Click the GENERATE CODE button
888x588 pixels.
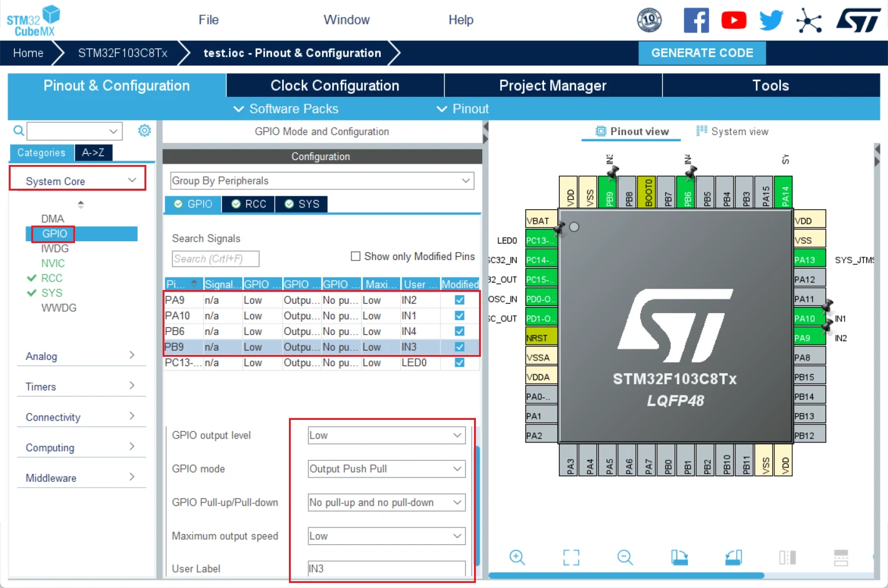[x=702, y=53]
